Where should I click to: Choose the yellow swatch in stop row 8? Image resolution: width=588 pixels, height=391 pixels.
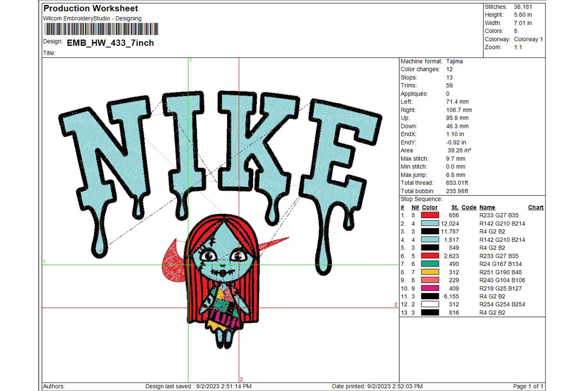430,272
